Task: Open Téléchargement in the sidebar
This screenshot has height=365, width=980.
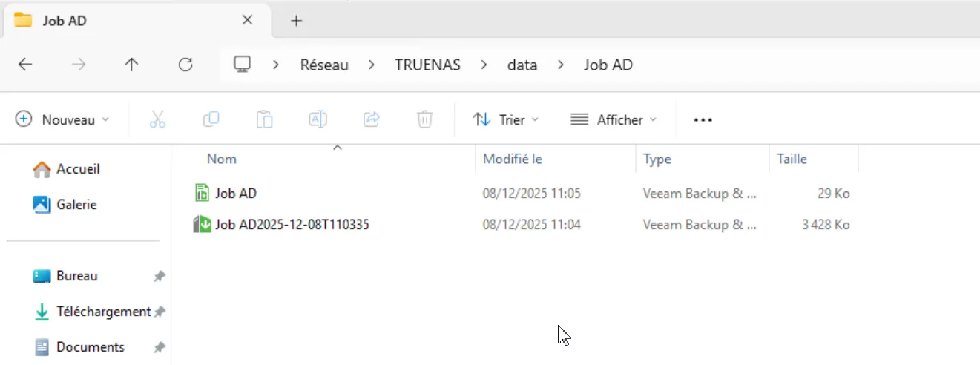Action: [x=103, y=312]
